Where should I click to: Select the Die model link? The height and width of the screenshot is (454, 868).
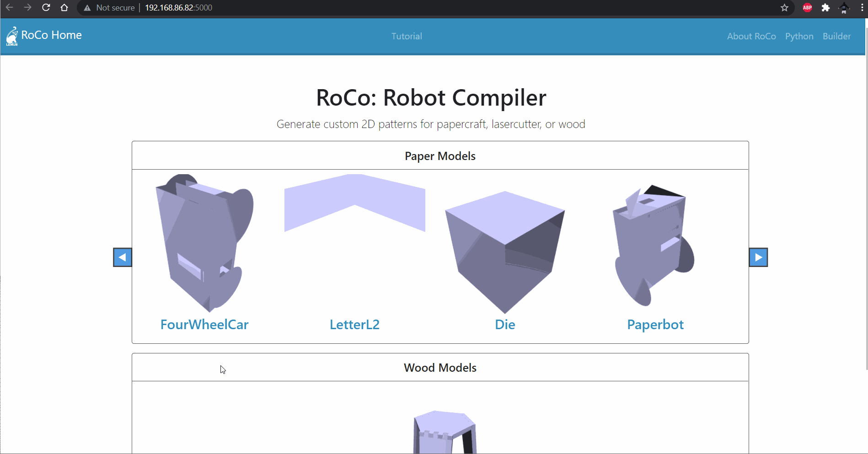[505, 325]
